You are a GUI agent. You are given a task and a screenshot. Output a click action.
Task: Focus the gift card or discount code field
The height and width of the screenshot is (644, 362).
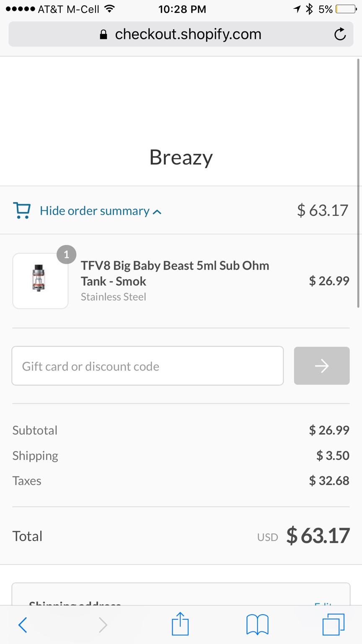tap(147, 366)
